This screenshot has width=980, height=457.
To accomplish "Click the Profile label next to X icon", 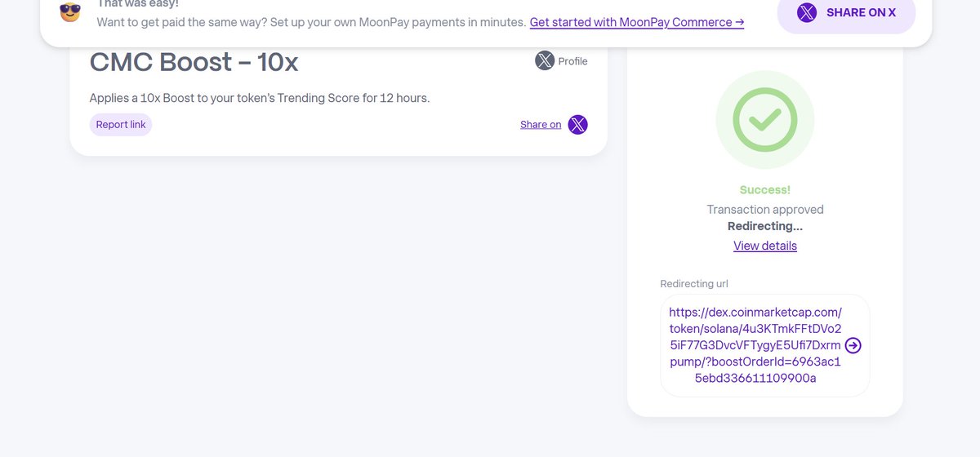I will 572,61.
